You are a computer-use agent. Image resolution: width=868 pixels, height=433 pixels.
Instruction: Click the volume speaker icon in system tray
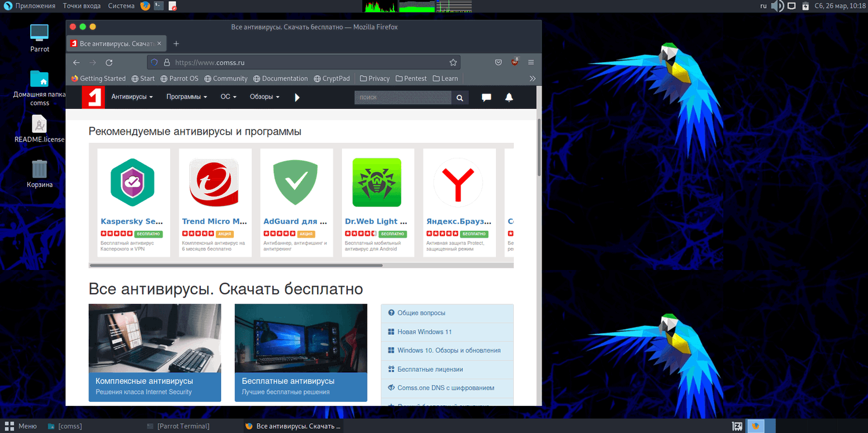click(778, 6)
